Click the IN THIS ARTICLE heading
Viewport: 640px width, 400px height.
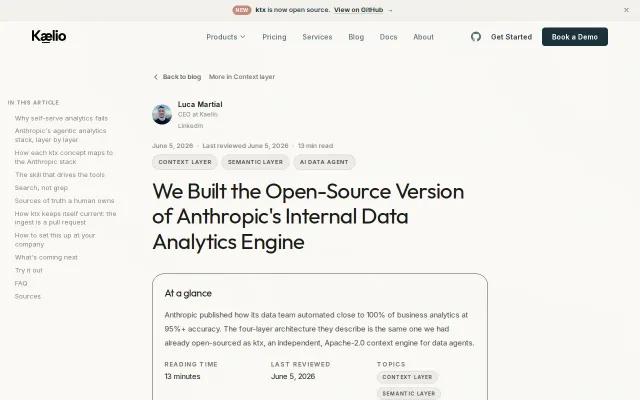[33, 102]
